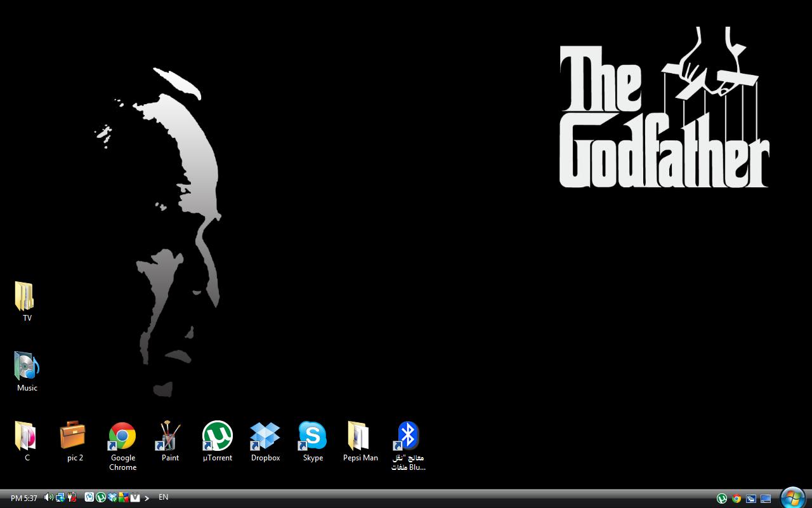812x508 pixels.
Task: Open the EN language bar selector
Action: click(x=163, y=497)
